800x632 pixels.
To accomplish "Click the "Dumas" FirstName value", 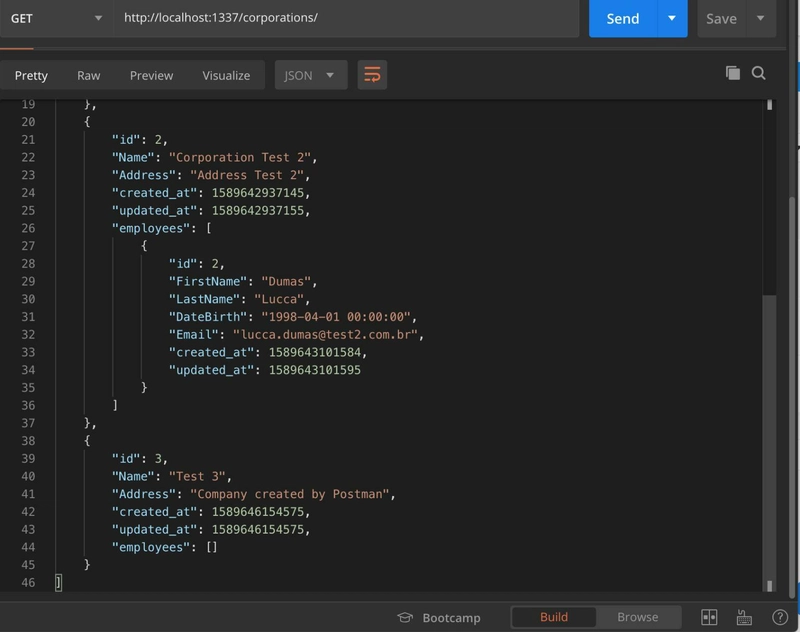I will (x=286, y=282).
